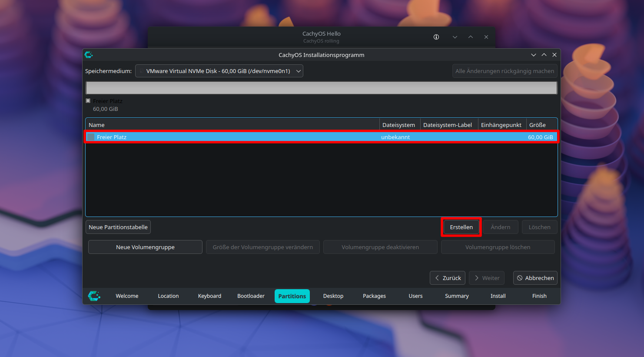The height and width of the screenshot is (357, 644).
Task: Click the 'unbekannt' filesystem cell
Action: [x=395, y=137]
